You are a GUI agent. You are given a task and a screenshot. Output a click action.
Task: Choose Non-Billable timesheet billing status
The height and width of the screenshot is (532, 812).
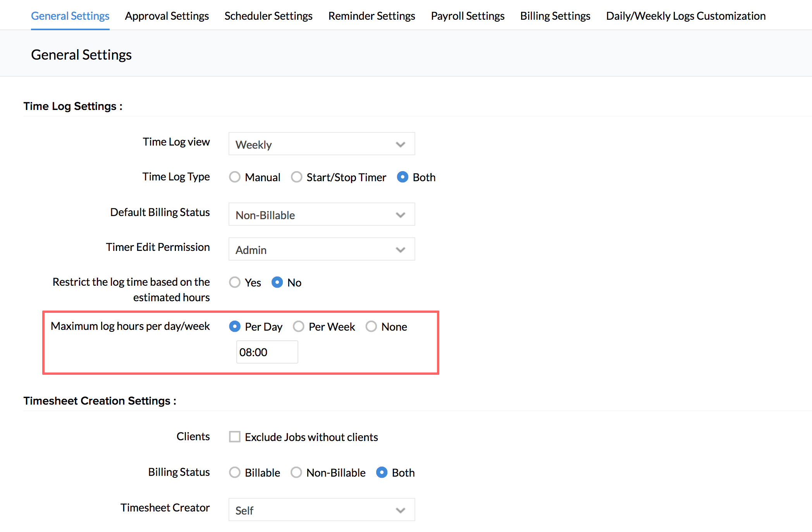pyautogui.click(x=296, y=472)
